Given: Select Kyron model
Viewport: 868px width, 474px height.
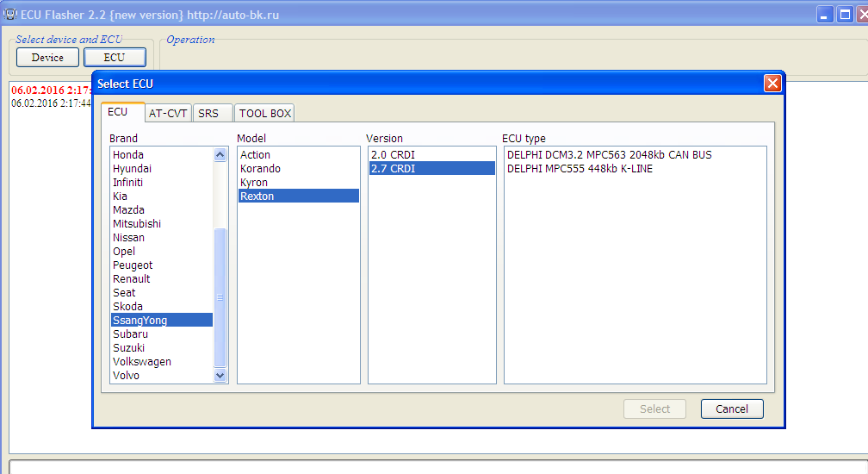Looking at the screenshot, I should 298,182.
